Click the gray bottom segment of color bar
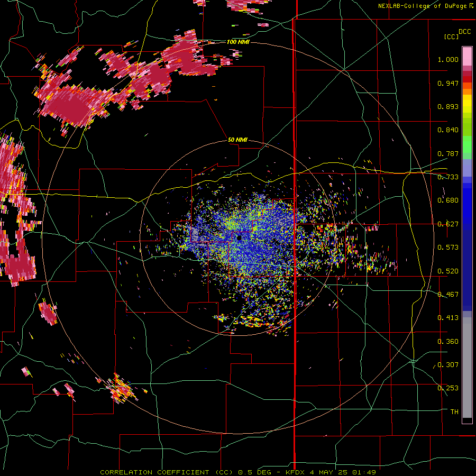This screenshot has height=476, width=476. (x=467, y=368)
